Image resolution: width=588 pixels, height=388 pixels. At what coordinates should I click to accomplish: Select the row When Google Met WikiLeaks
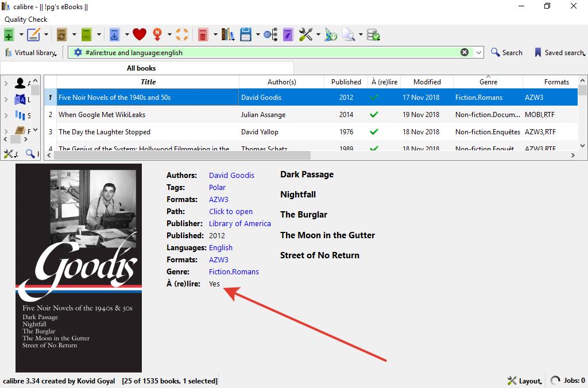coord(311,115)
